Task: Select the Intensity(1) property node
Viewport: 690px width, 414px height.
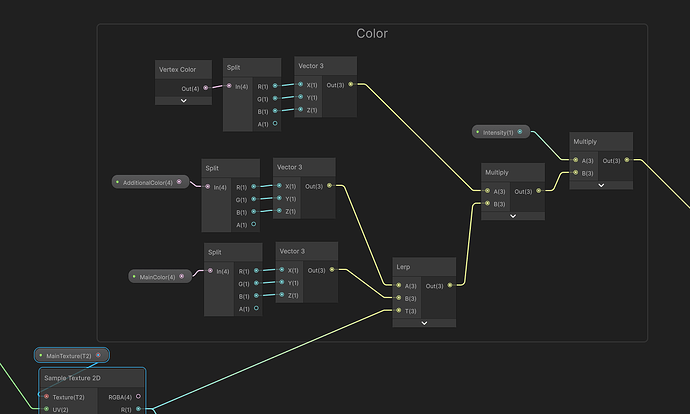Action: coord(497,132)
